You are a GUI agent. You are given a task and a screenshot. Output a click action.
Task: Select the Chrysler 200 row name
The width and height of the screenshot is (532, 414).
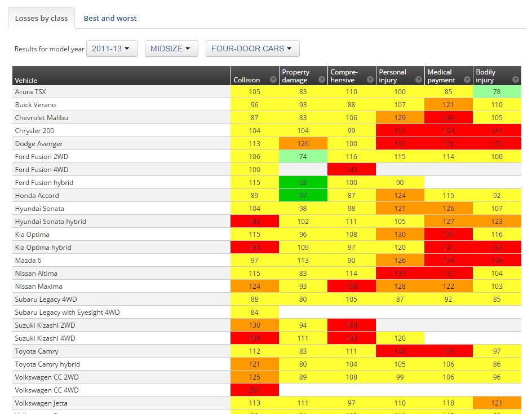tap(34, 130)
